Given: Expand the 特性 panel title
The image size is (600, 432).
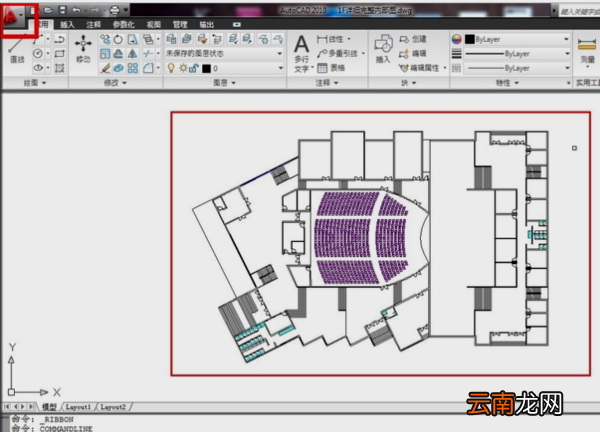Looking at the screenshot, I should click(x=507, y=83).
